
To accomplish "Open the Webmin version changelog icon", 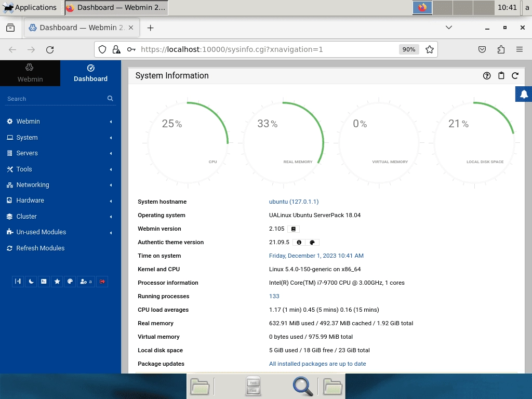I will coord(294,229).
